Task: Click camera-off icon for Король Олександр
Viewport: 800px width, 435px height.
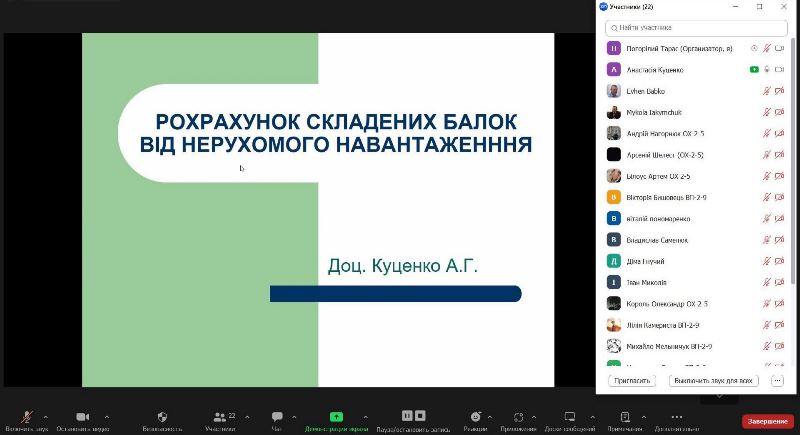Action: [779, 303]
